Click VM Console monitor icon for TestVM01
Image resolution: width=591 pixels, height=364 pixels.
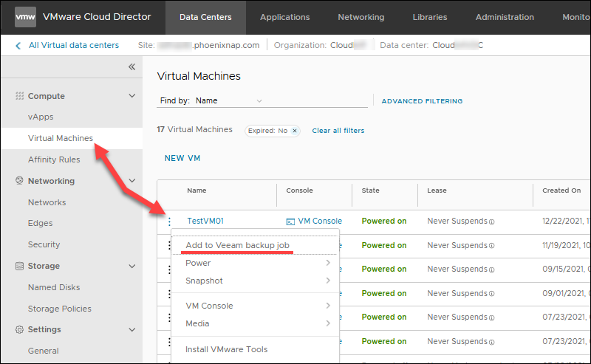[290, 222]
